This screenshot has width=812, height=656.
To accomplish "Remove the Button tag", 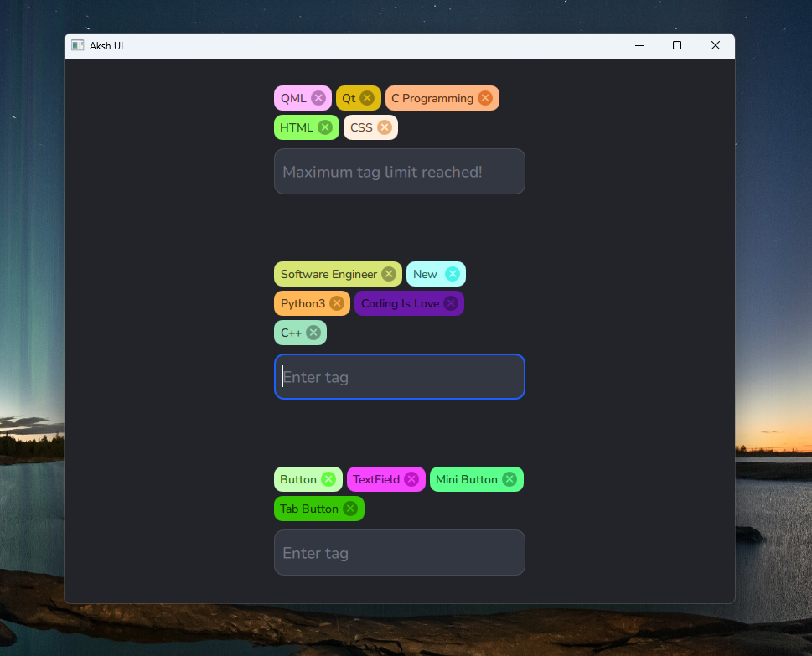I will (328, 479).
